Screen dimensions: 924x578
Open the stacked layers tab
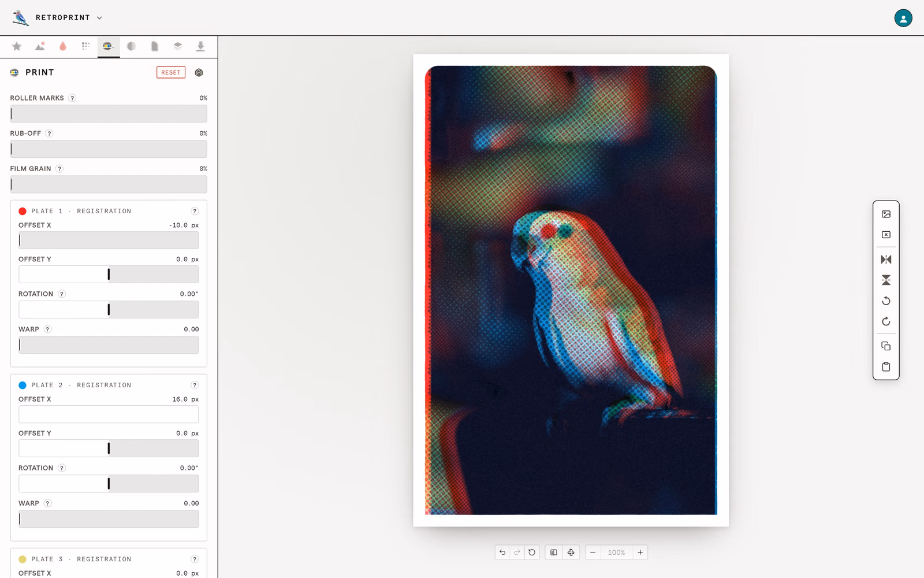click(178, 46)
